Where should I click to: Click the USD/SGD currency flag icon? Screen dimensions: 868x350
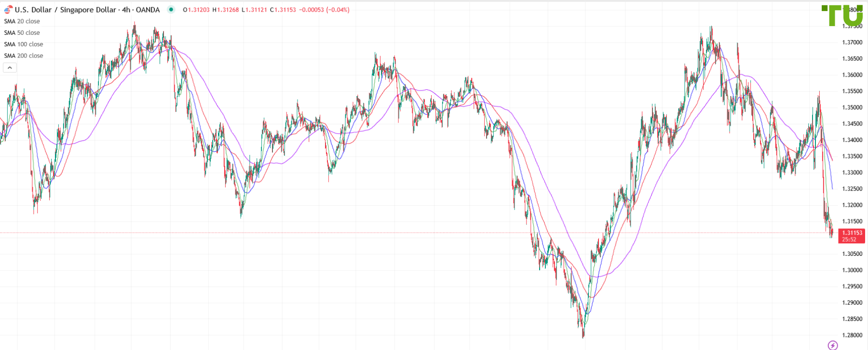pos(8,9)
